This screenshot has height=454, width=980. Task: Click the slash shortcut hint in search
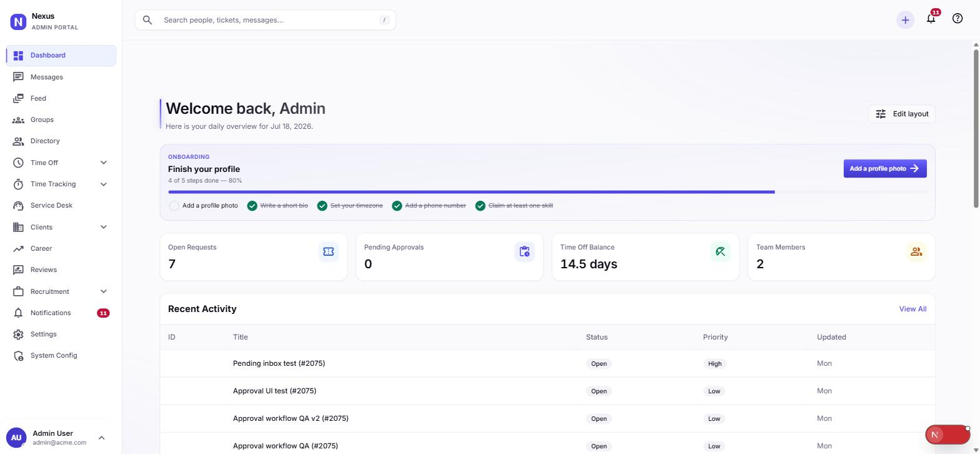pos(384,20)
